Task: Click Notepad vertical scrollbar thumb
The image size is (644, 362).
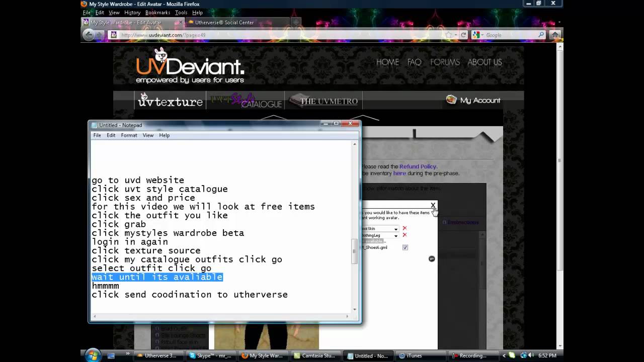Action: [354, 251]
